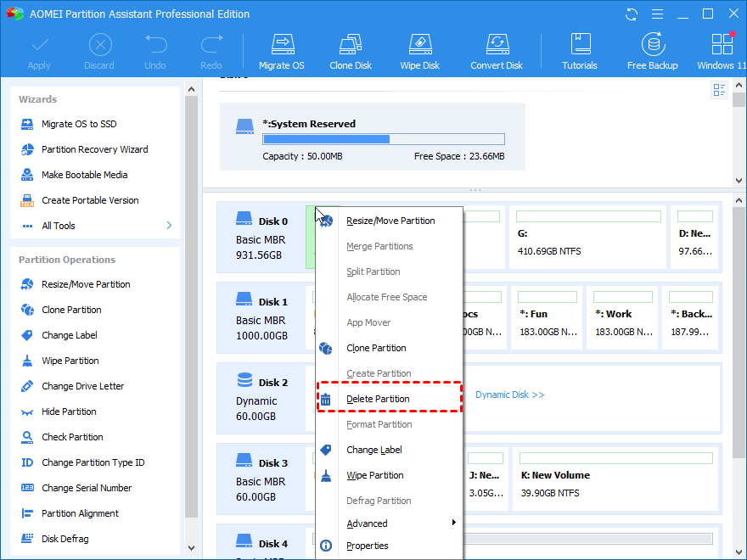Select K: New Volume partition
The width and height of the screenshot is (747, 560).
615,479
